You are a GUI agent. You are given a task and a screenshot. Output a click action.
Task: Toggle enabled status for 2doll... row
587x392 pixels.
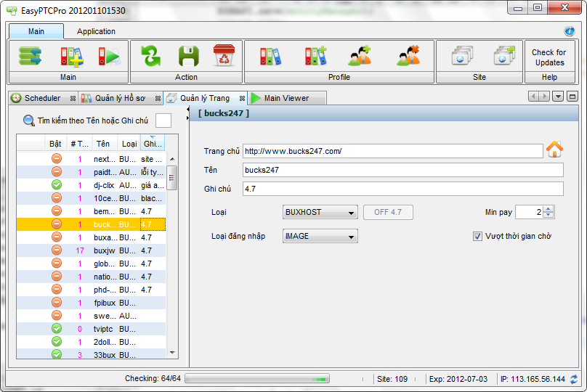(57, 342)
